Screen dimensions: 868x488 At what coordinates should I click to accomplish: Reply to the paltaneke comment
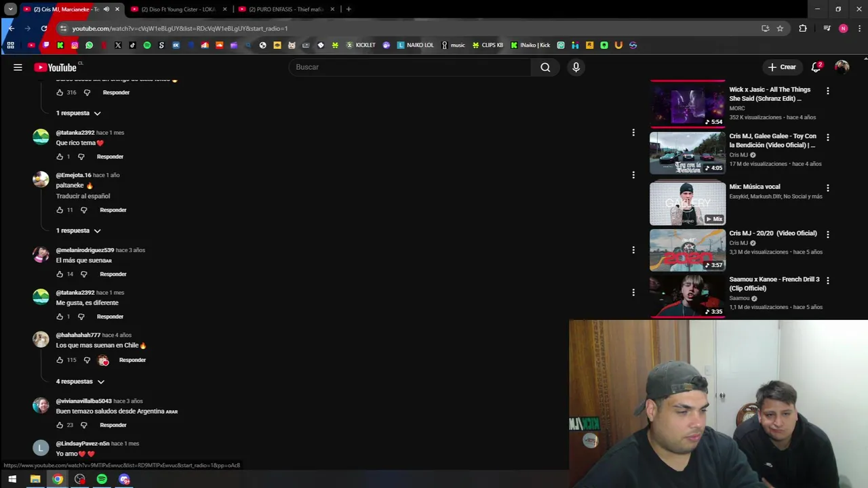coord(113,210)
